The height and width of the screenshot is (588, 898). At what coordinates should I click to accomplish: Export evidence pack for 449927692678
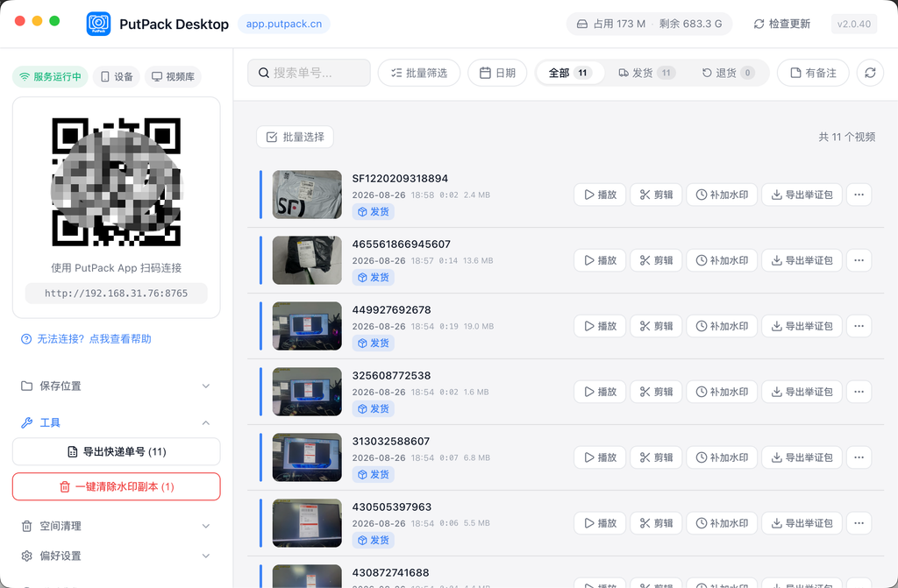(x=802, y=326)
